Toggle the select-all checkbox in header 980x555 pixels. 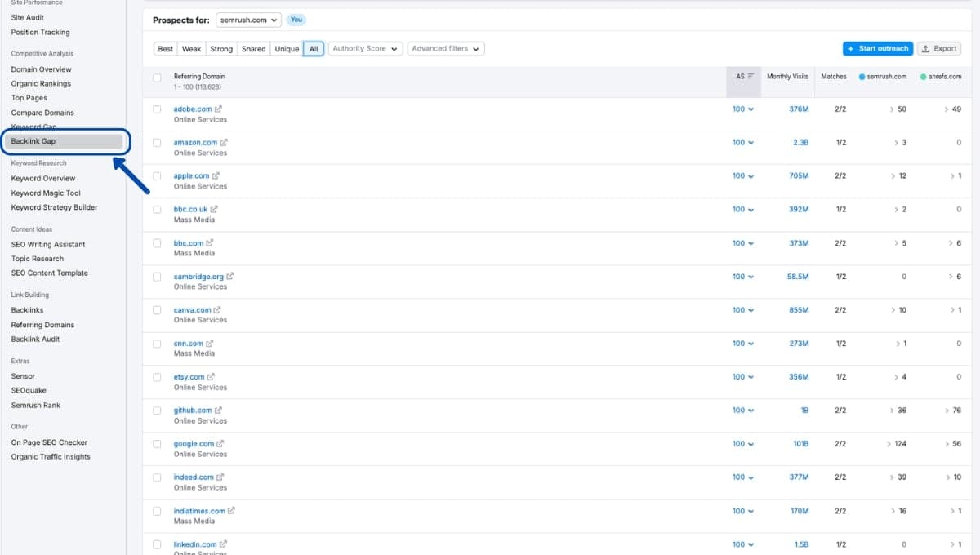pos(157,78)
